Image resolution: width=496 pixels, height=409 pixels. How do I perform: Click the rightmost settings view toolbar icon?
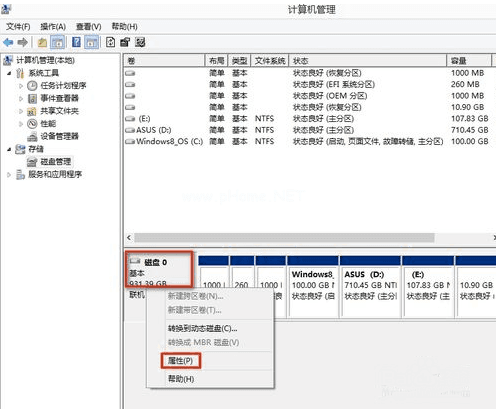click(x=140, y=42)
